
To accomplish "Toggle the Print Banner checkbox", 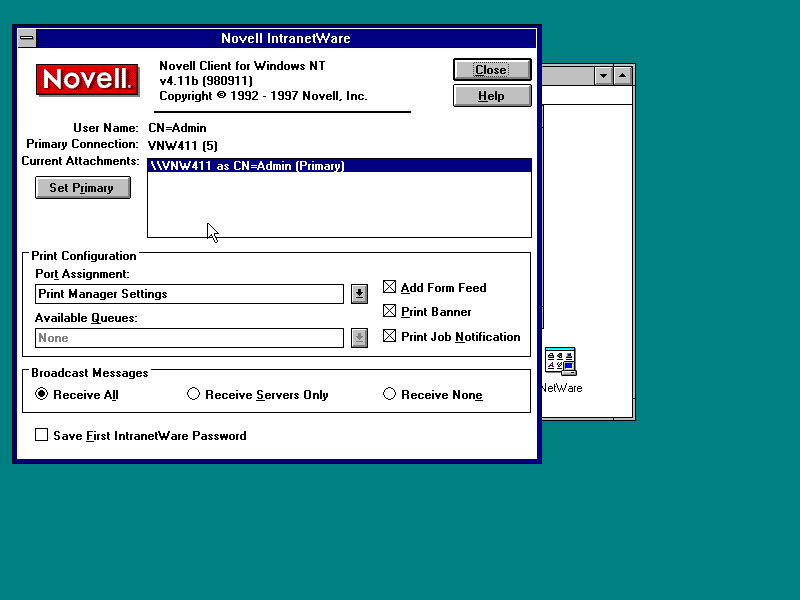I will 389,311.
